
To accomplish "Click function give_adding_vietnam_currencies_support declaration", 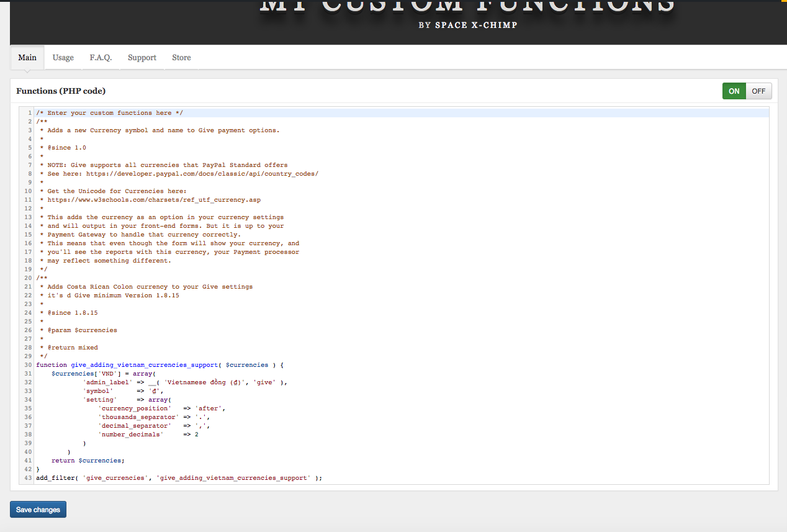I will click(x=160, y=365).
